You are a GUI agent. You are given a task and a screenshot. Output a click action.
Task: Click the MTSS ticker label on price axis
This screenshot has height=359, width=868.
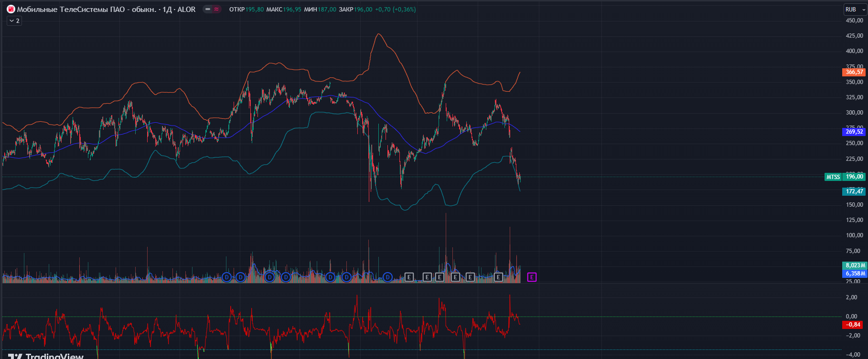tap(833, 177)
